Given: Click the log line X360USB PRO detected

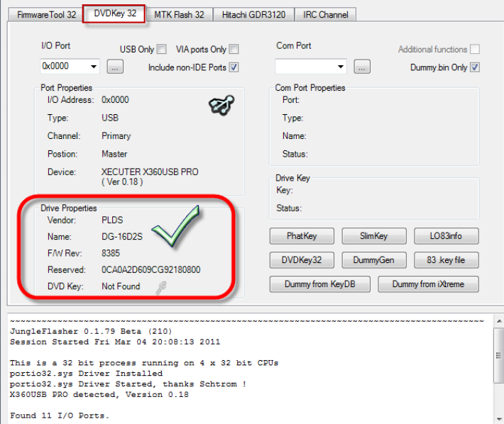Looking at the screenshot, I should pyautogui.click(x=99, y=394).
